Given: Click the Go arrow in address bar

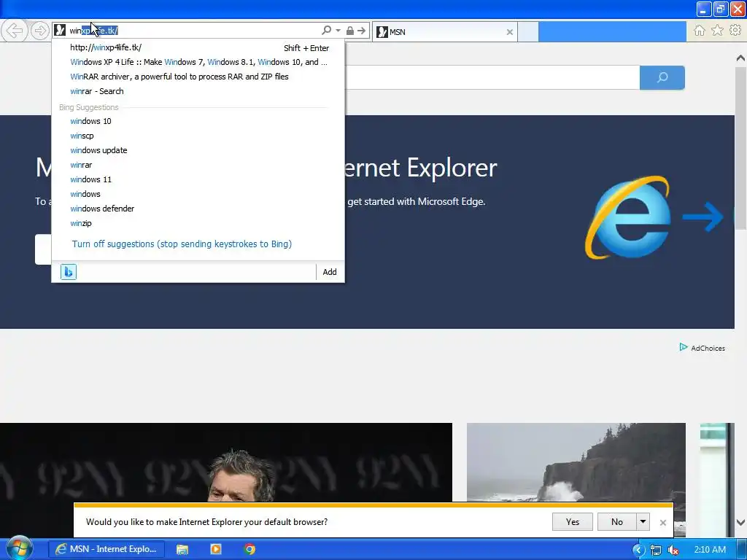Looking at the screenshot, I should [x=362, y=31].
